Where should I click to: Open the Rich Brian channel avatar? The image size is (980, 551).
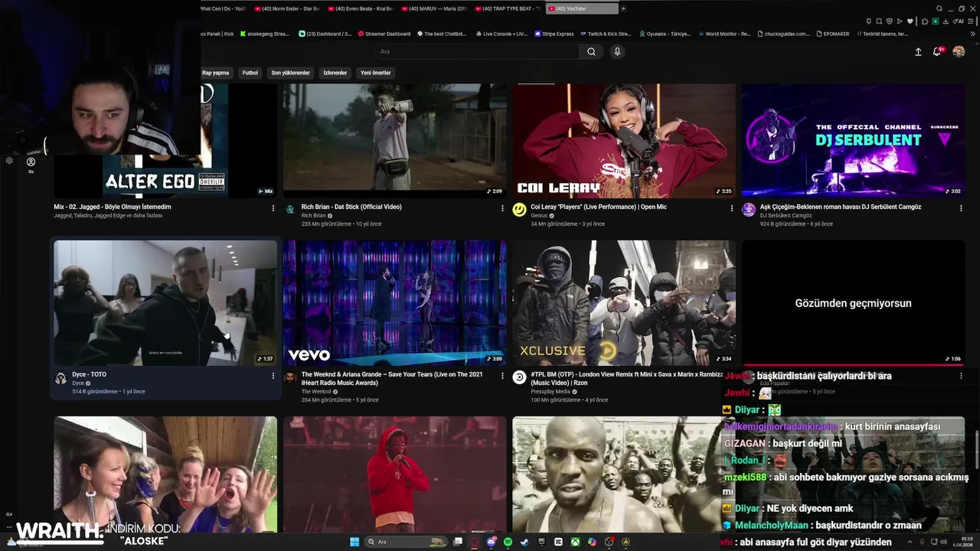tap(290, 209)
